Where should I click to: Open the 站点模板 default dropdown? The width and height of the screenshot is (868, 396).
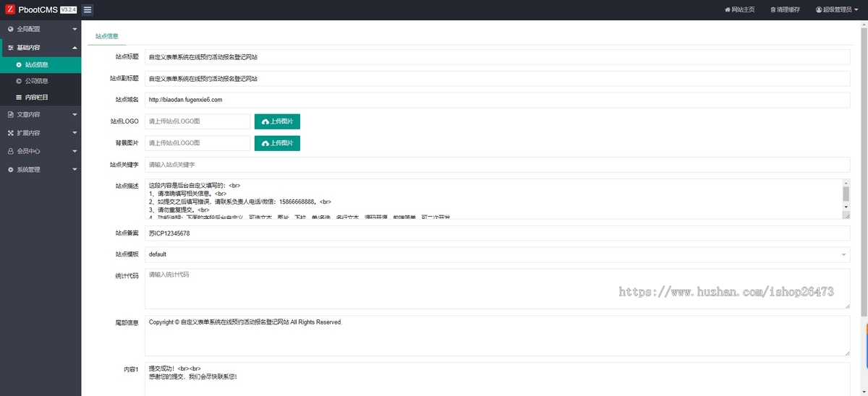(x=497, y=254)
